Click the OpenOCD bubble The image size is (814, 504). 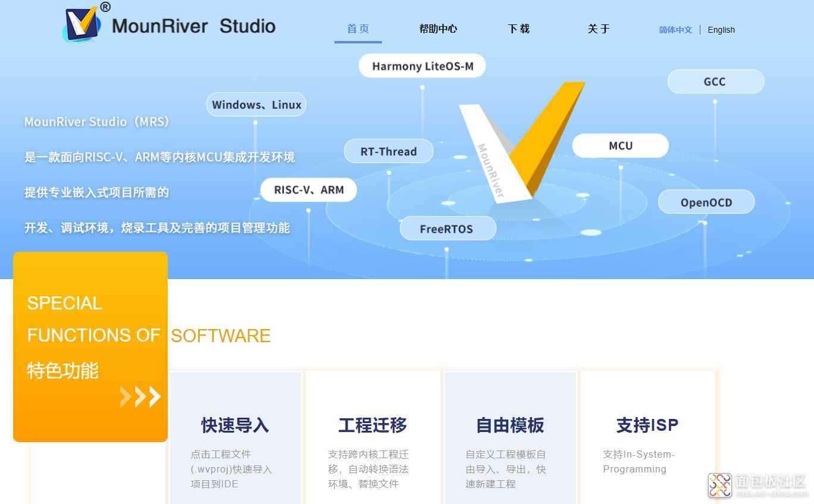point(706,202)
